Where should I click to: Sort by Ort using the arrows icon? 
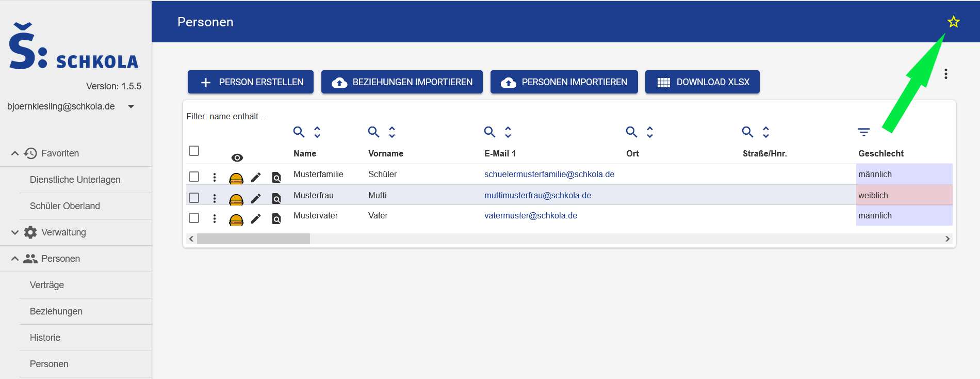click(650, 132)
